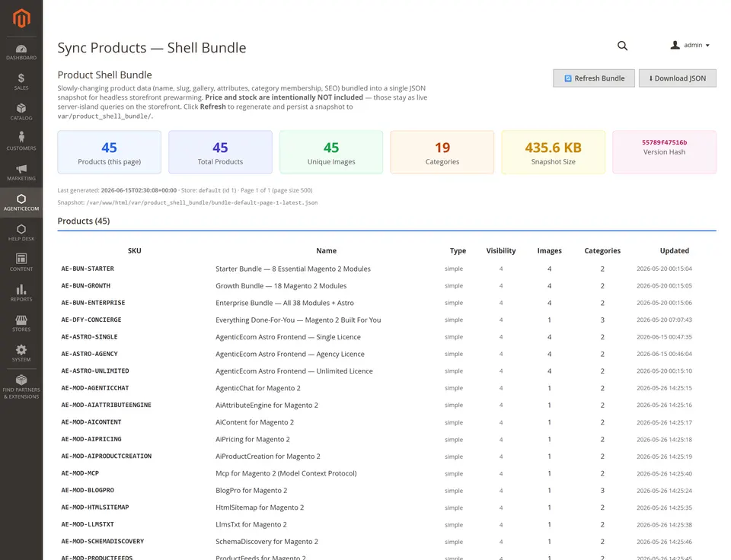Click the Magento logo icon
Viewport: 731px width, 560px height.
tap(21, 18)
